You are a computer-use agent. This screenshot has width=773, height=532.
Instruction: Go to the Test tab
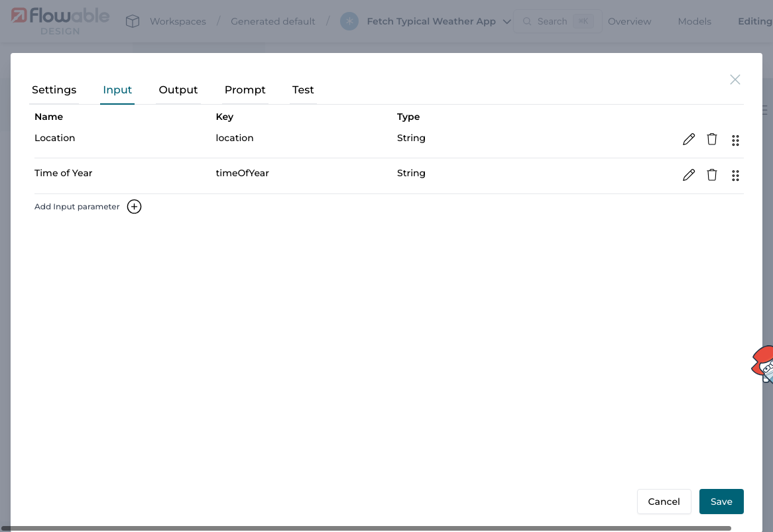(x=303, y=89)
